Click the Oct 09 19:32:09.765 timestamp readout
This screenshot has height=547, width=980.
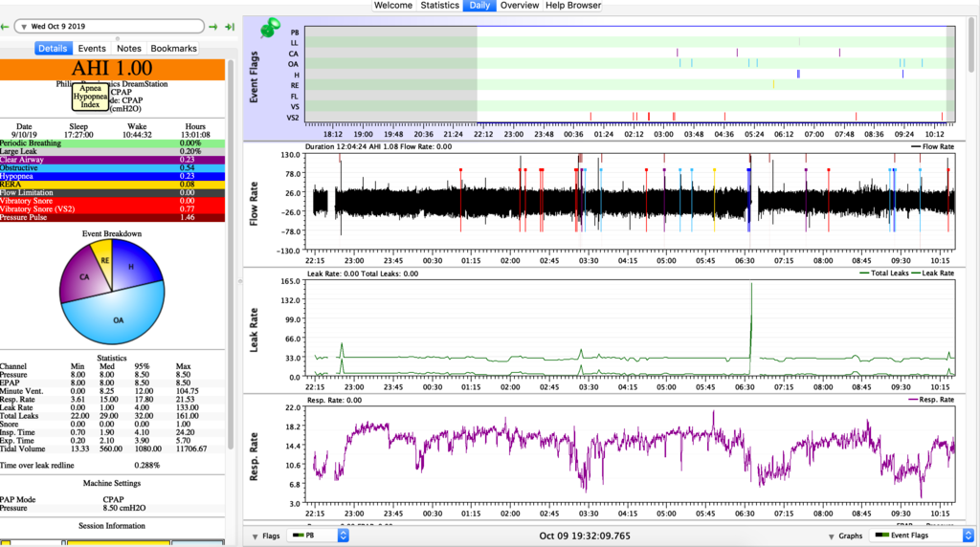coord(585,536)
